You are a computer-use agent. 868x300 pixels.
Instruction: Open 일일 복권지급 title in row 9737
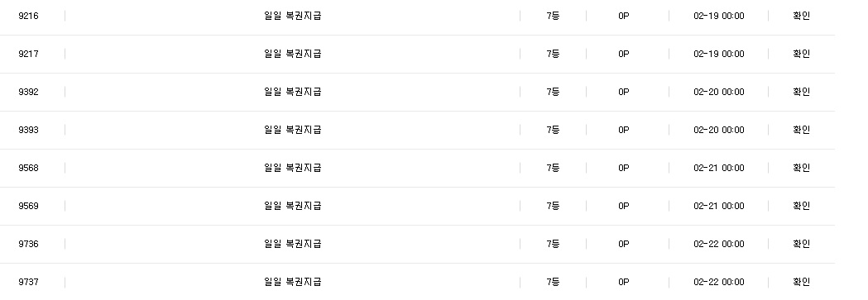pos(292,282)
